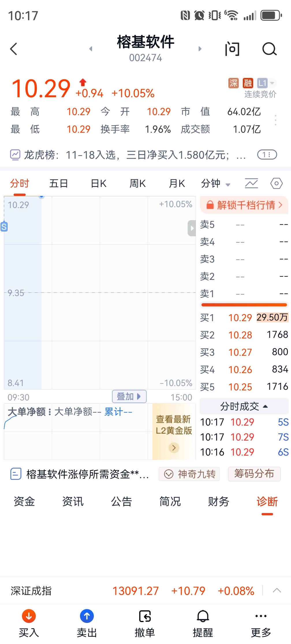The image size is (291, 644).
Task: Switch to the 公告 tab
Action: (121, 501)
